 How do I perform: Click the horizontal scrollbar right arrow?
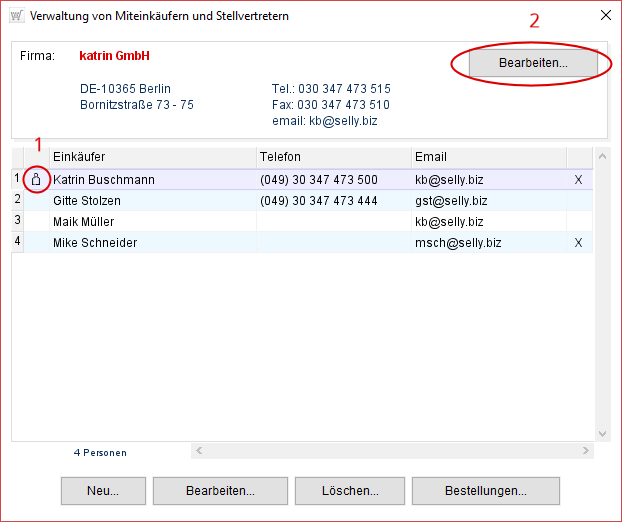coord(586,452)
